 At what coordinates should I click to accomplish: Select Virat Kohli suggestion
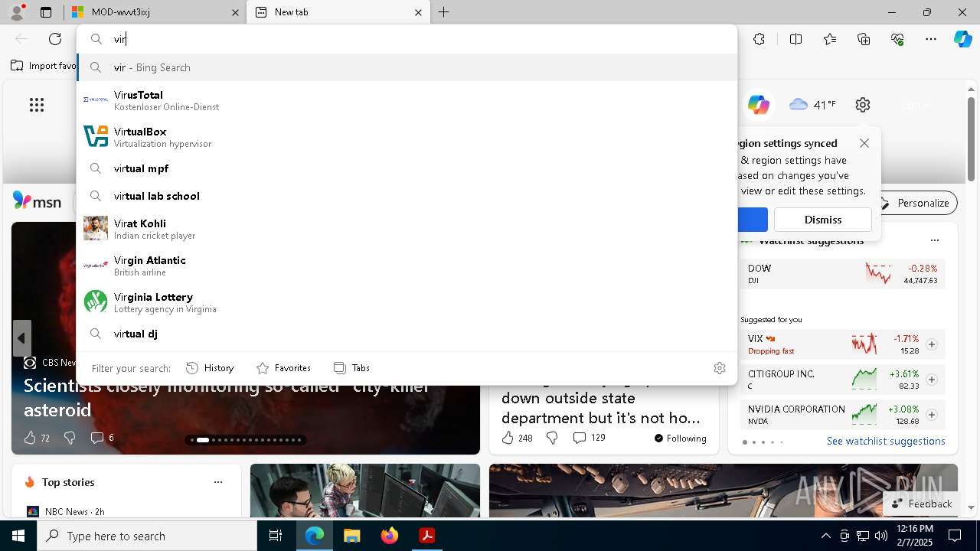point(407,228)
